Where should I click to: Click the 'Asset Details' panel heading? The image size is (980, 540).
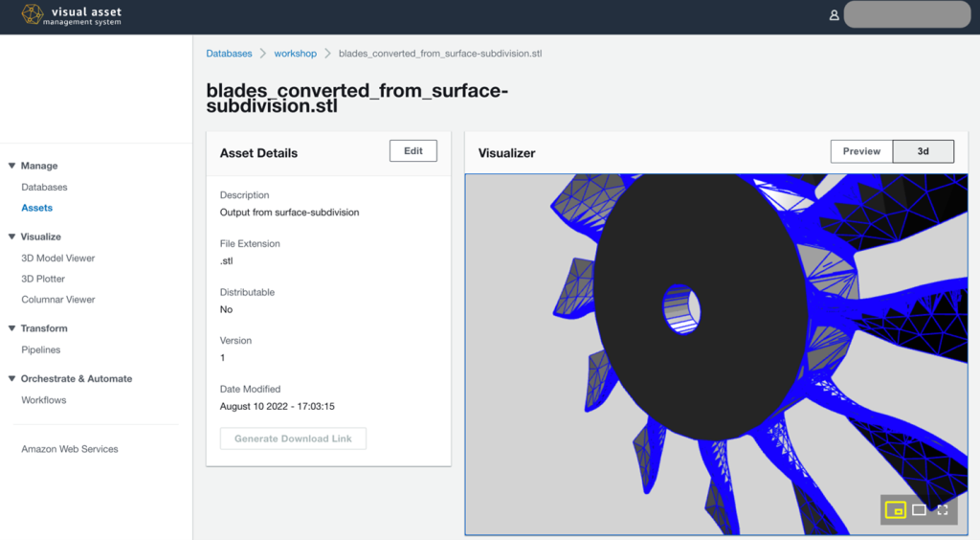[x=258, y=153]
